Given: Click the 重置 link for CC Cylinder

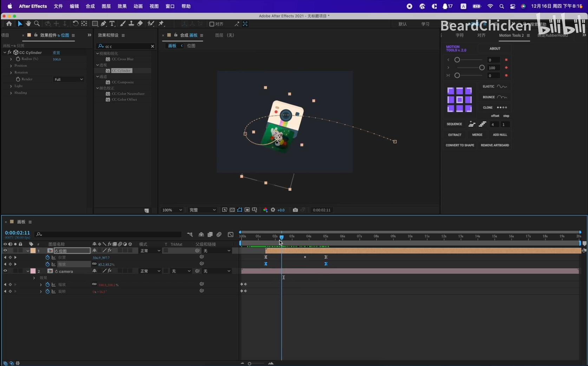Looking at the screenshot, I should (56, 53).
